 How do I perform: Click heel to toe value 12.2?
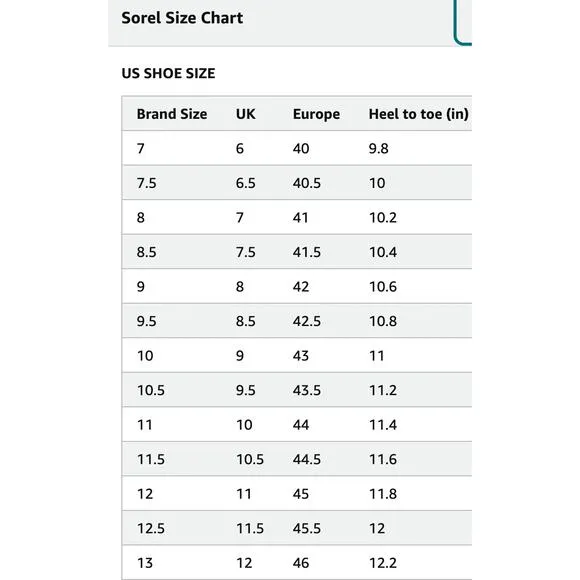tap(383, 563)
